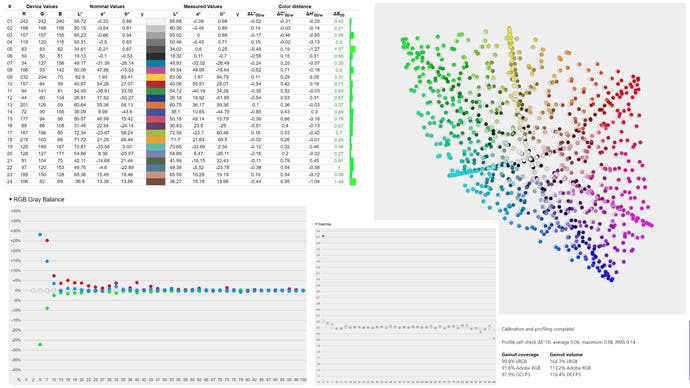This screenshot has height=388, width=690.
Task: Click the 1.37 ΔE value in row 05
Action: (x=339, y=49)
